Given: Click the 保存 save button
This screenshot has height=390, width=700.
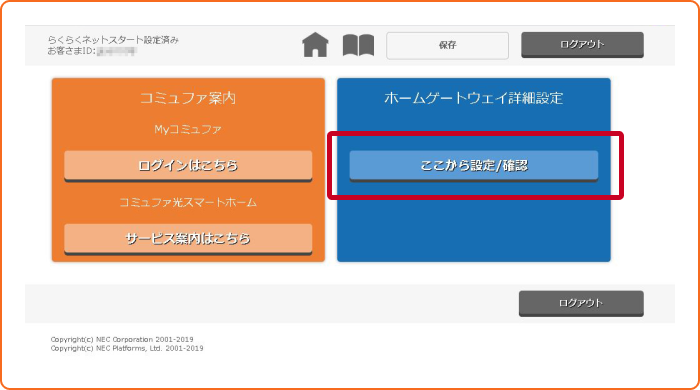Looking at the screenshot, I should (x=447, y=46).
